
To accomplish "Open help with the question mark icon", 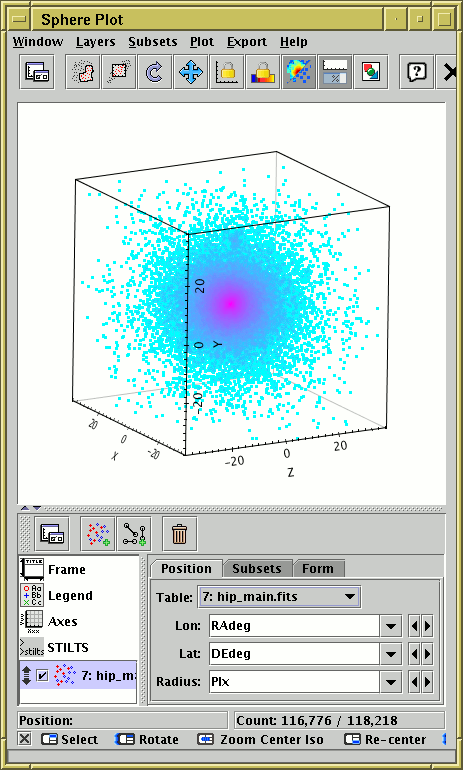I will (x=416, y=72).
